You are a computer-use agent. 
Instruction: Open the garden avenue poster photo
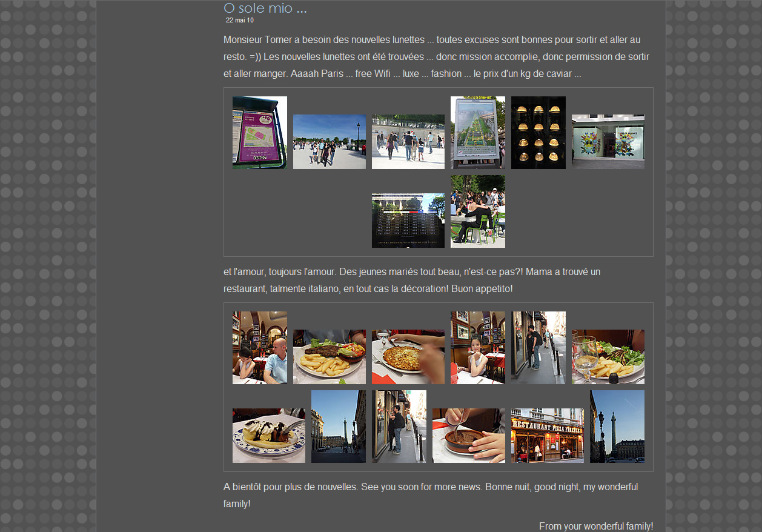click(477, 133)
